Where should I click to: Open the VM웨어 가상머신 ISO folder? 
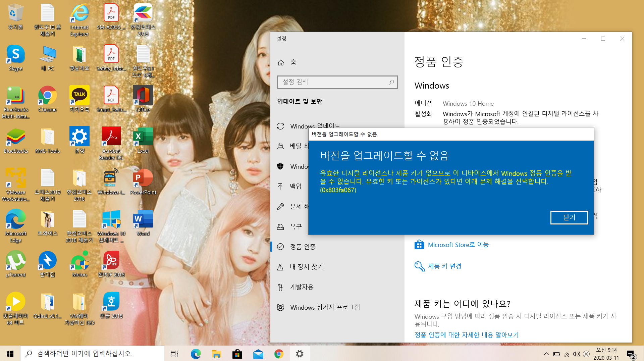click(x=79, y=309)
